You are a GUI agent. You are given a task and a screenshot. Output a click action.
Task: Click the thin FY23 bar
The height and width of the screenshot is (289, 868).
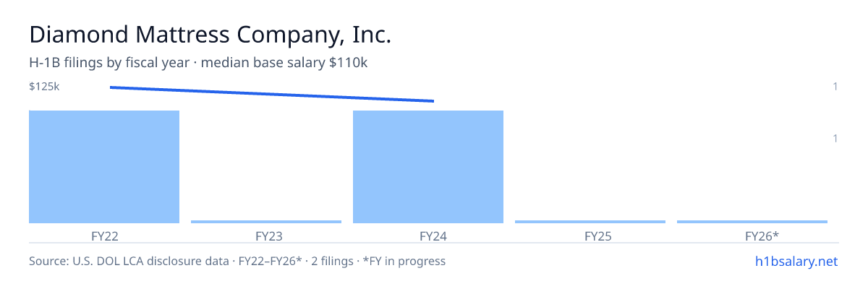pos(266,222)
